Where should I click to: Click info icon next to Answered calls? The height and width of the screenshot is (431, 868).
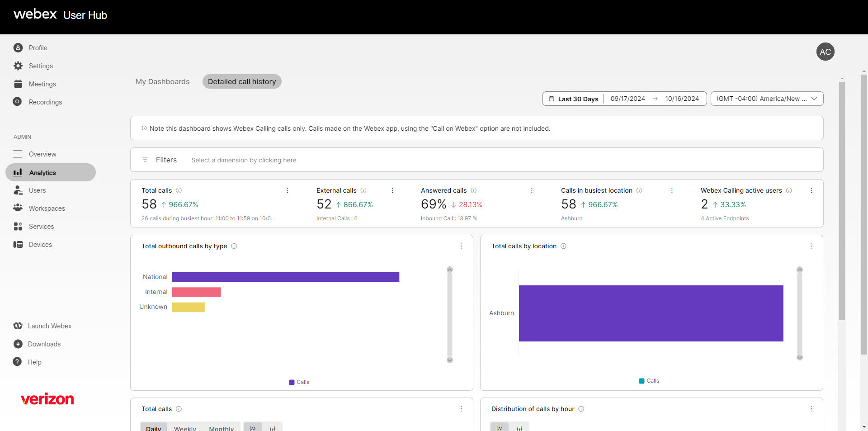473,190
